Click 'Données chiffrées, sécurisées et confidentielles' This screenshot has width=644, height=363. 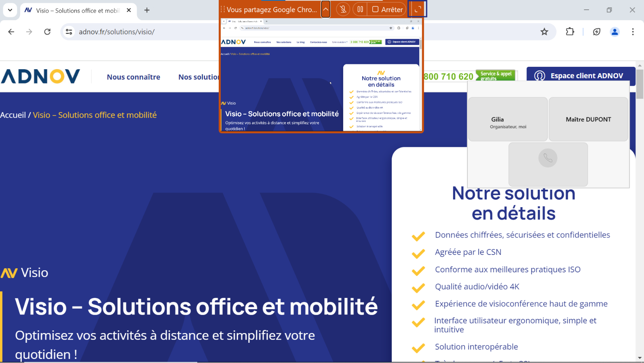(x=522, y=235)
